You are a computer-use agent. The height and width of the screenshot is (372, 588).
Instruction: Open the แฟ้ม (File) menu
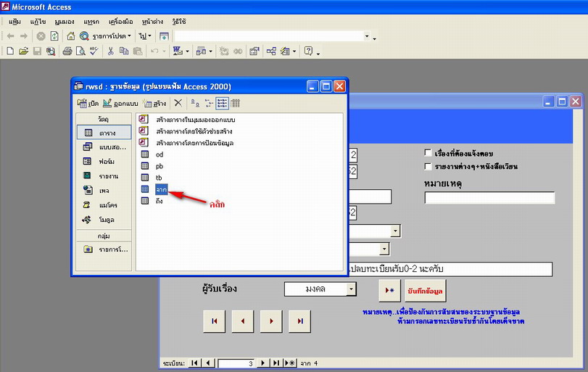point(14,22)
